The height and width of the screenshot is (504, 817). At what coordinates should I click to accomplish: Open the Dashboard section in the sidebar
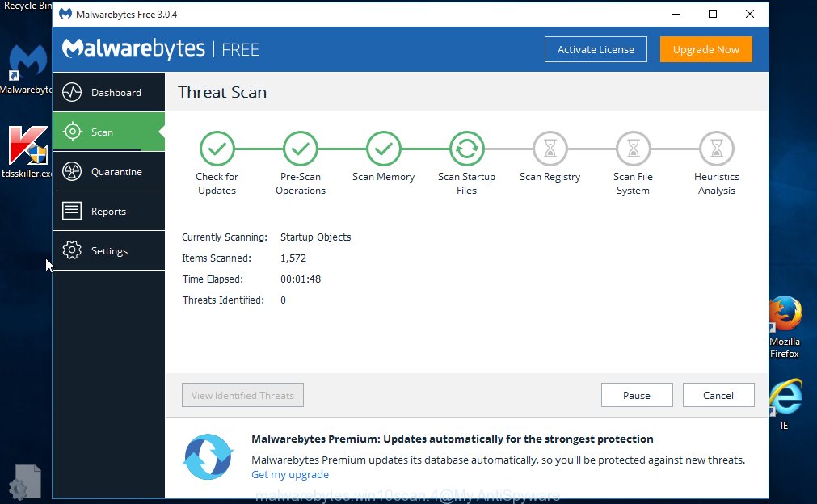[108, 92]
